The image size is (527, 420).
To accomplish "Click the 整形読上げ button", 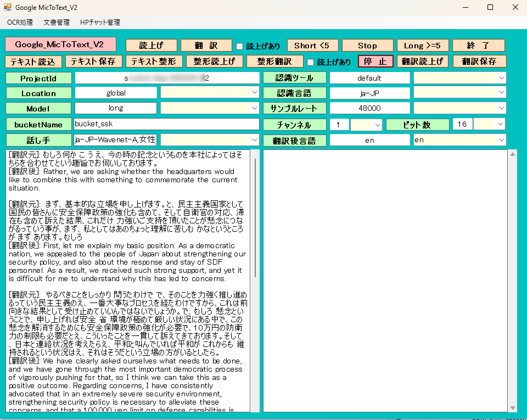I will click(214, 61).
